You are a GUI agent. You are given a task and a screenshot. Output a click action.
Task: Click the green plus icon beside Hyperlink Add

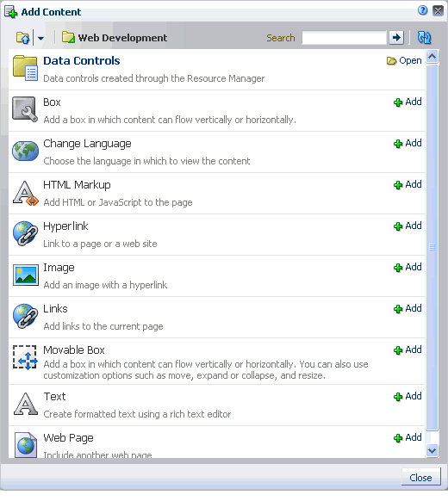click(398, 226)
